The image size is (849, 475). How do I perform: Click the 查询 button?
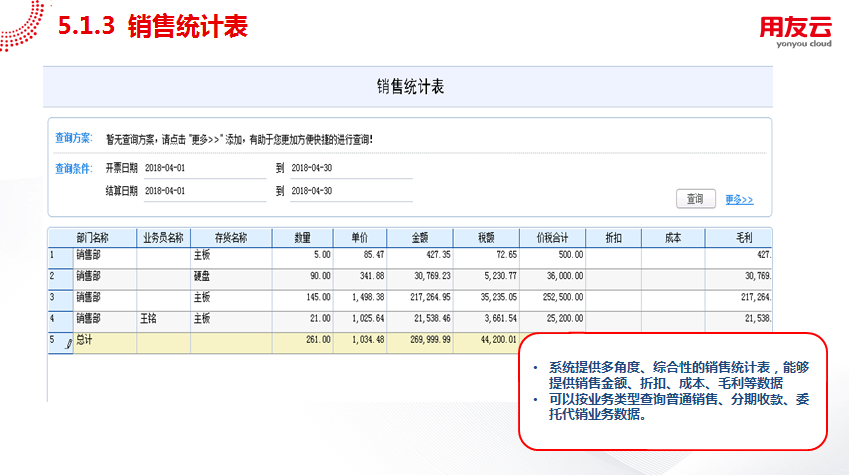(695, 199)
